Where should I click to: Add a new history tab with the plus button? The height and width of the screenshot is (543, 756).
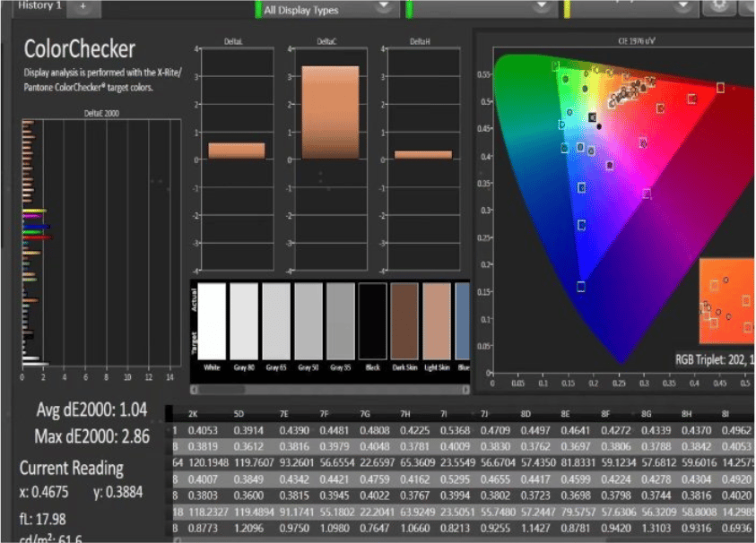point(83,7)
